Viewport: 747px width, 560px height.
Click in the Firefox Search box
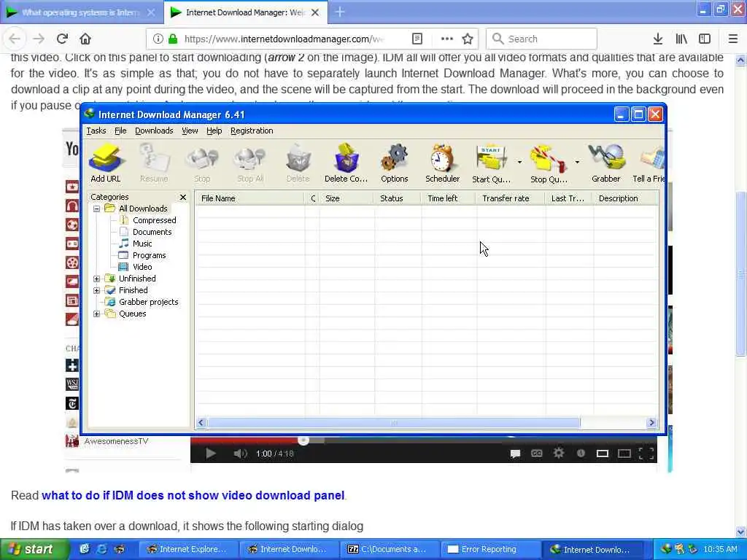click(x=542, y=39)
